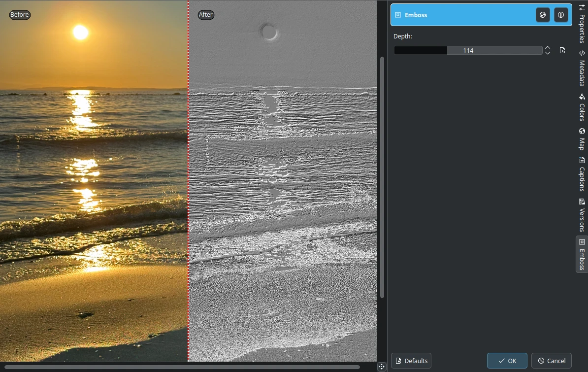
Task: Click the vertical preview scrollbar
Action: pyautogui.click(x=383, y=177)
